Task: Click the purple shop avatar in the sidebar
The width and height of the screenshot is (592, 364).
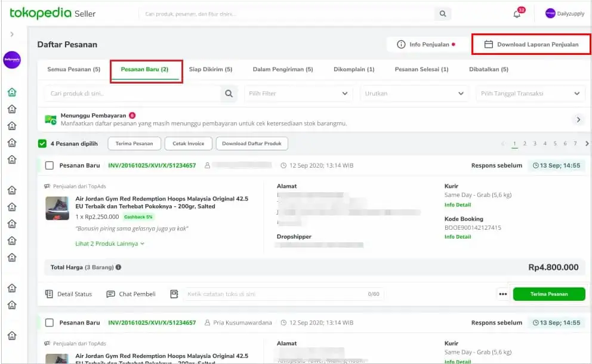Action: [x=12, y=60]
